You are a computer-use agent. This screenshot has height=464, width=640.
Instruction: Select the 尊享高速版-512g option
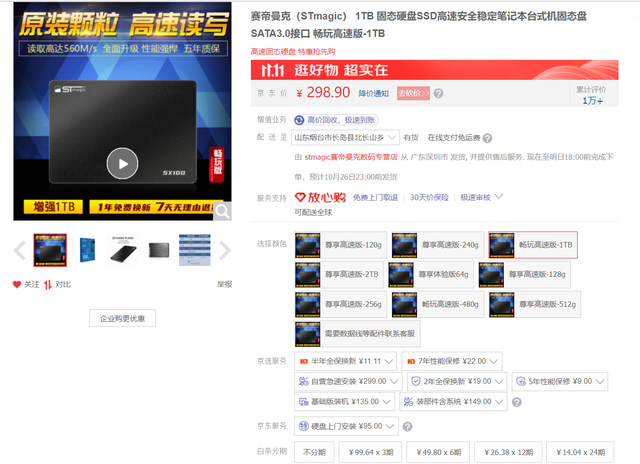535,304
